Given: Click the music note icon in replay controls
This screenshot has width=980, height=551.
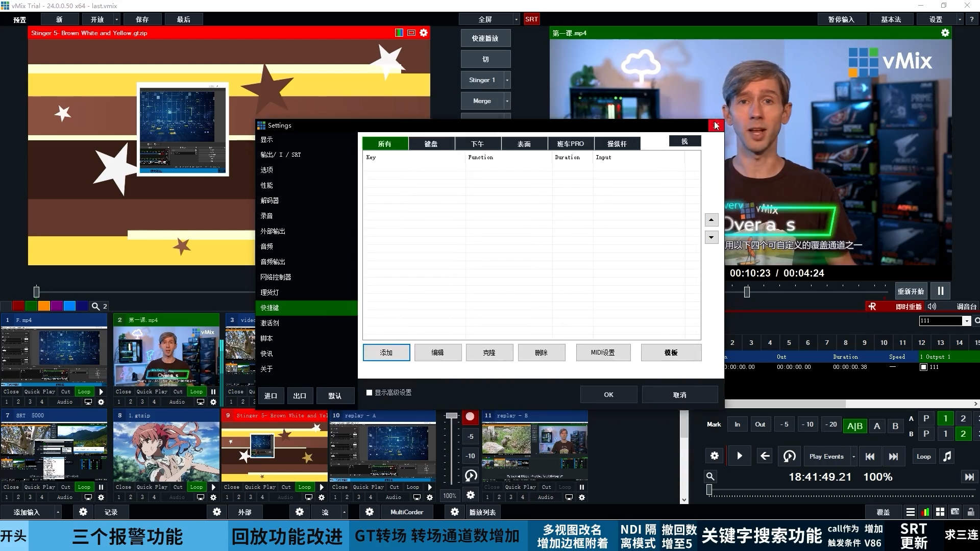Looking at the screenshot, I should (946, 456).
